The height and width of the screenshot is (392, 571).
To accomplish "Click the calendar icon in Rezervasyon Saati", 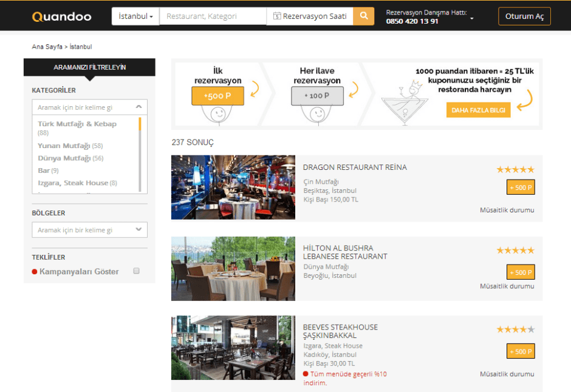I will [x=277, y=16].
